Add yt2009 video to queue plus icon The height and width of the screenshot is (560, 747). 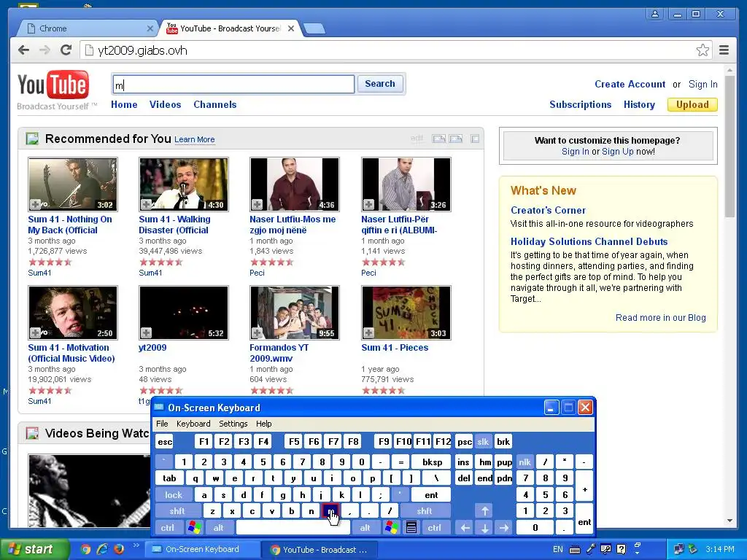[146, 332]
